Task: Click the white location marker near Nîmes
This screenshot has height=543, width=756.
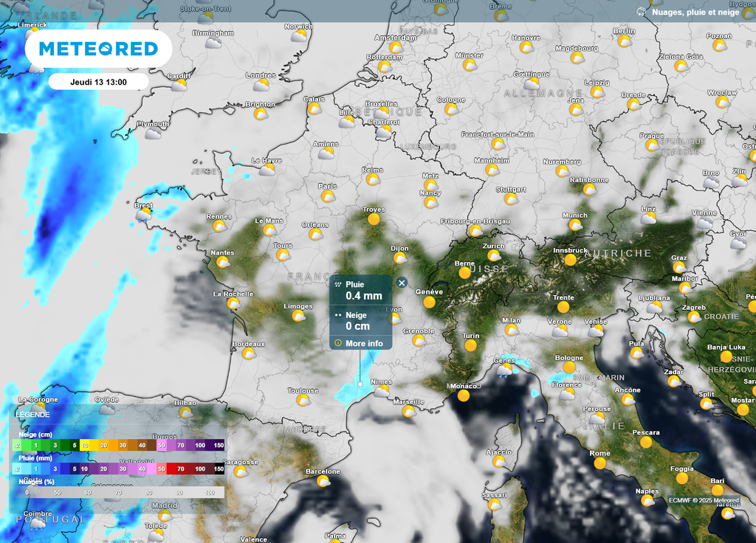Action: click(360, 384)
